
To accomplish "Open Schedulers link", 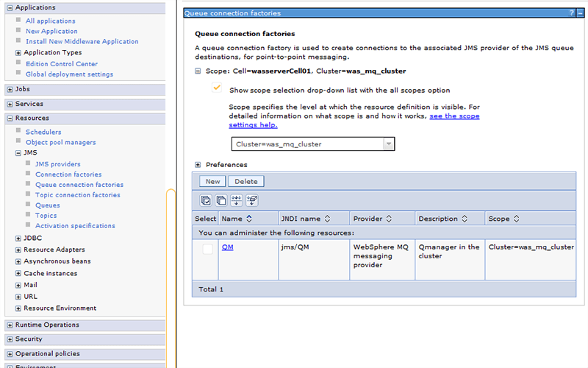I will click(43, 132).
